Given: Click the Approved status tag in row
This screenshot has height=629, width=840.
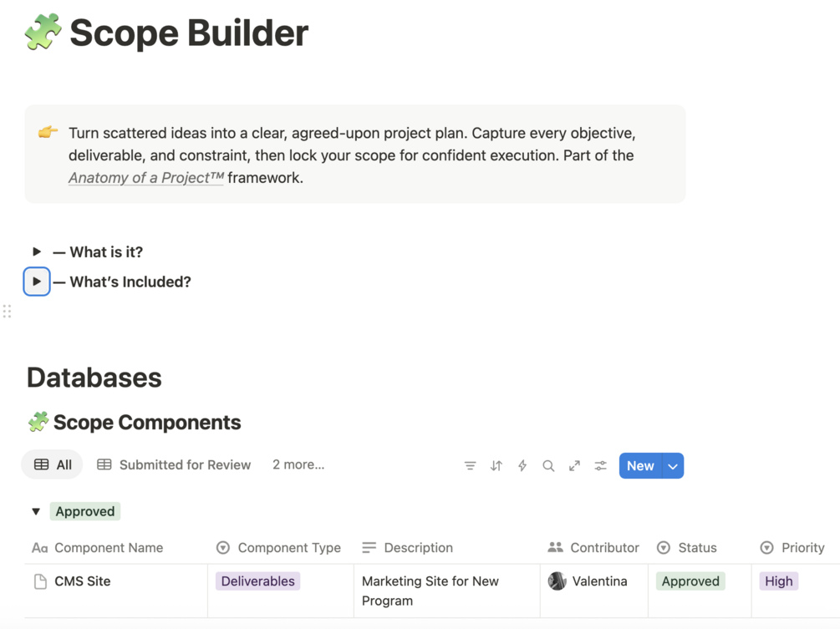Looking at the screenshot, I should 690,581.
